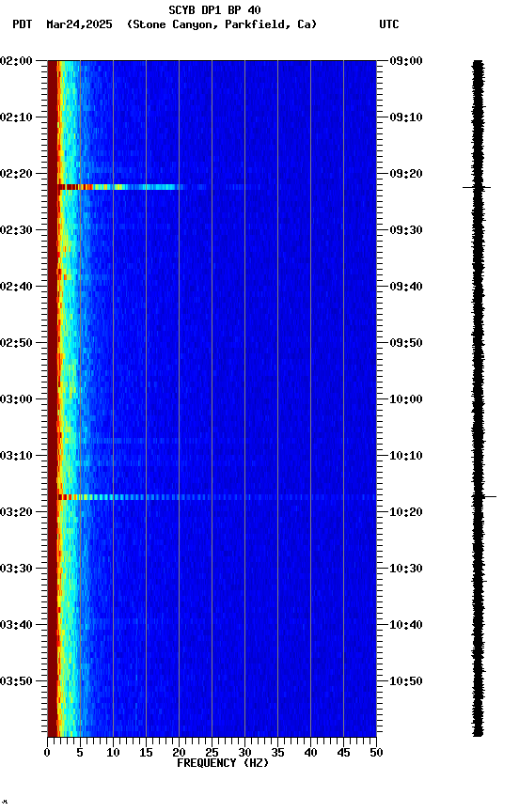Click the Stone Canyon, Parkfield, Ca station label
Screen dimensions: 519x812
[222, 24]
